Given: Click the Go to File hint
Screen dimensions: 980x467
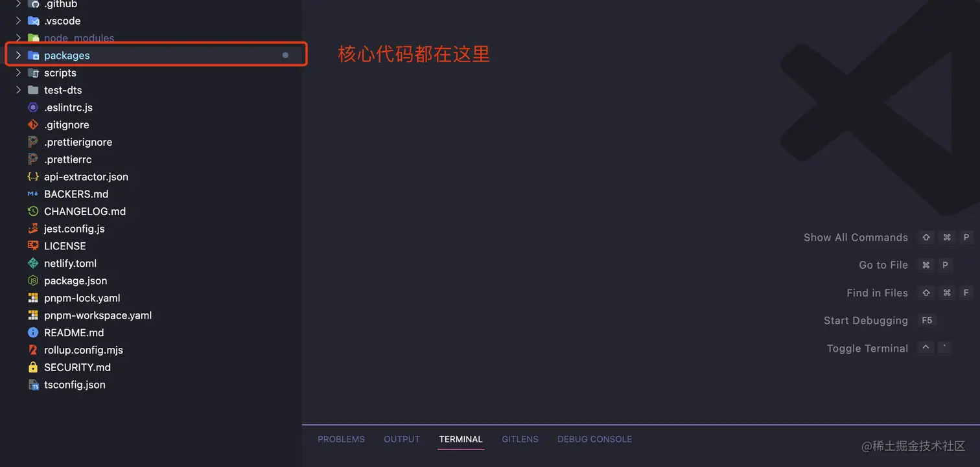Looking at the screenshot, I should tap(883, 265).
